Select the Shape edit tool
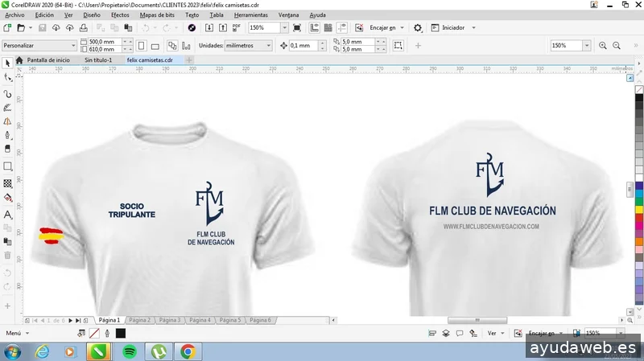 click(x=7, y=77)
